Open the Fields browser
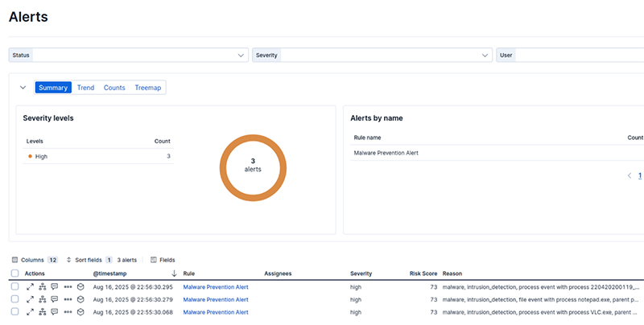 [x=163, y=260]
